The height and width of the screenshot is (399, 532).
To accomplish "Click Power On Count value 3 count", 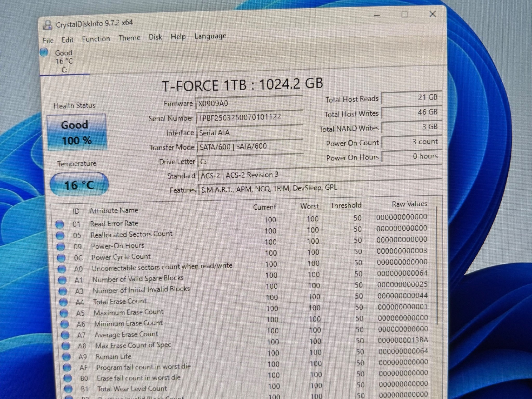I will click(x=412, y=142).
